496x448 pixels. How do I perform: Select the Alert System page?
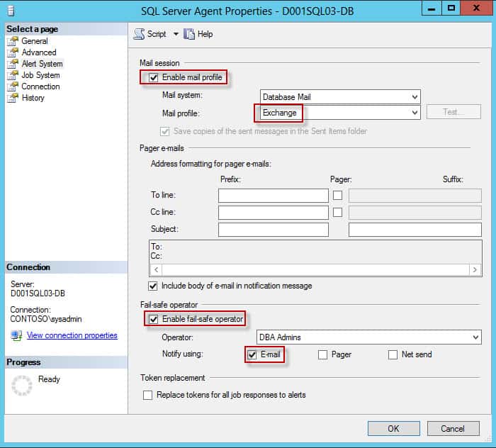pyautogui.click(x=42, y=64)
